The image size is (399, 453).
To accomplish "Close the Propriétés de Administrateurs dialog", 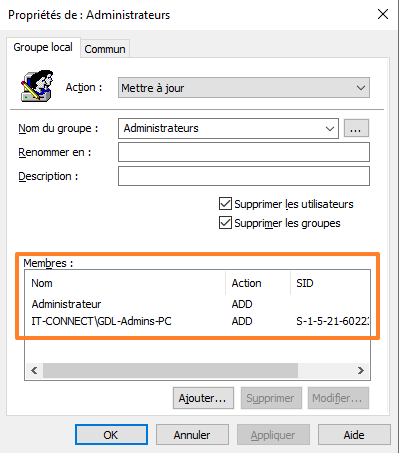I will 383,14.
